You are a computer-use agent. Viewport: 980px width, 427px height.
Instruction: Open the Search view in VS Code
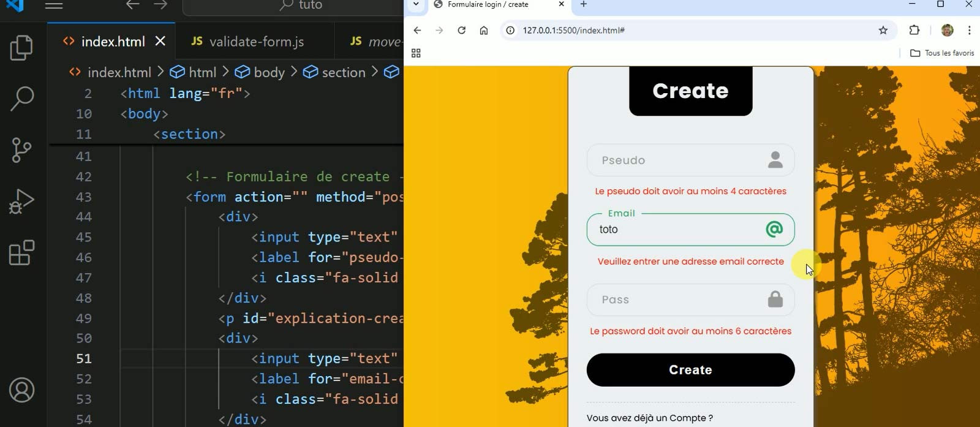click(21, 99)
